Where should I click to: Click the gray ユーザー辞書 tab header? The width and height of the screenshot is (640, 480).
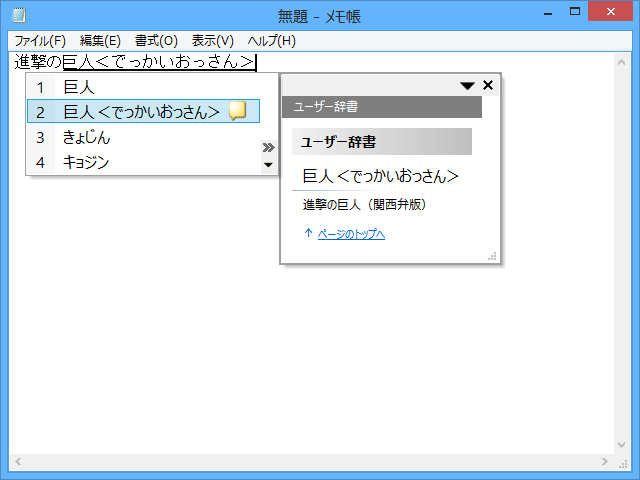click(x=382, y=107)
